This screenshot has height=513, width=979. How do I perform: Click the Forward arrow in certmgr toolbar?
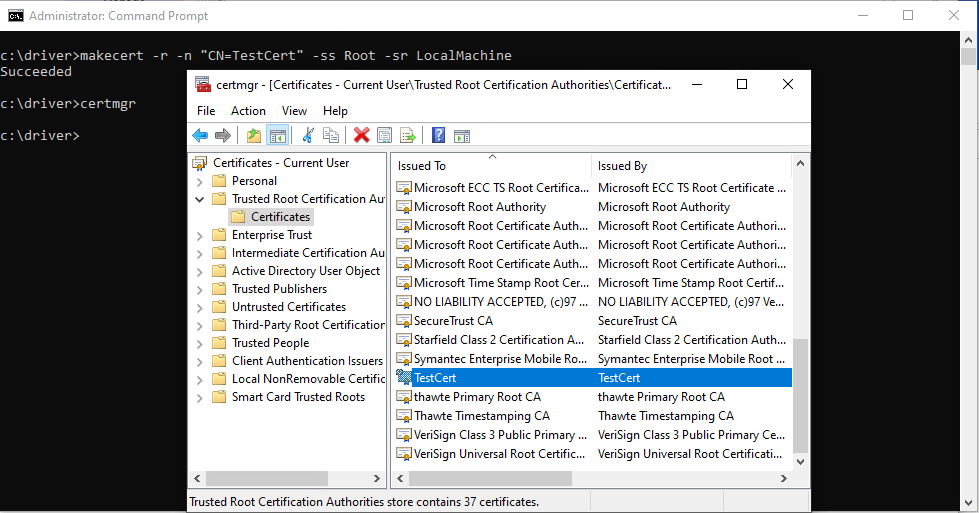223,135
